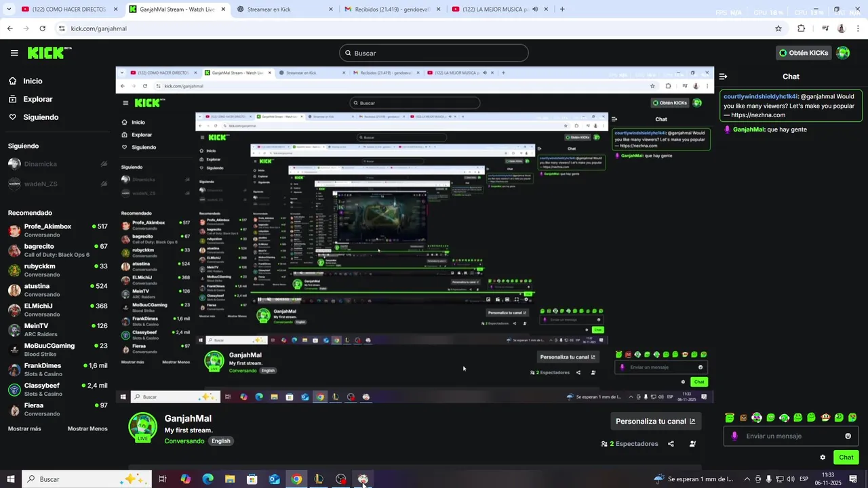The image size is (868, 488).
Task: Collapse the chat panel with arrow icon
Action: pyautogui.click(x=723, y=77)
